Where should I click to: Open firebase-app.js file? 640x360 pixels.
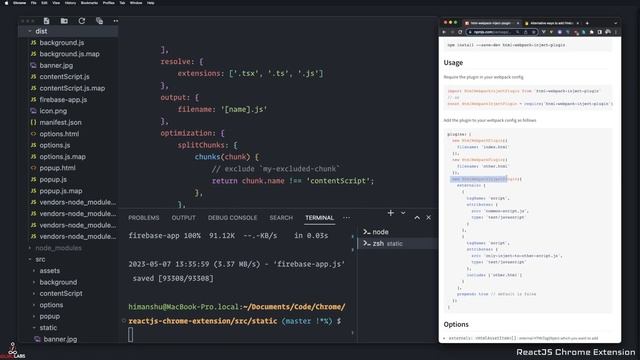pyautogui.click(x=68, y=100)
